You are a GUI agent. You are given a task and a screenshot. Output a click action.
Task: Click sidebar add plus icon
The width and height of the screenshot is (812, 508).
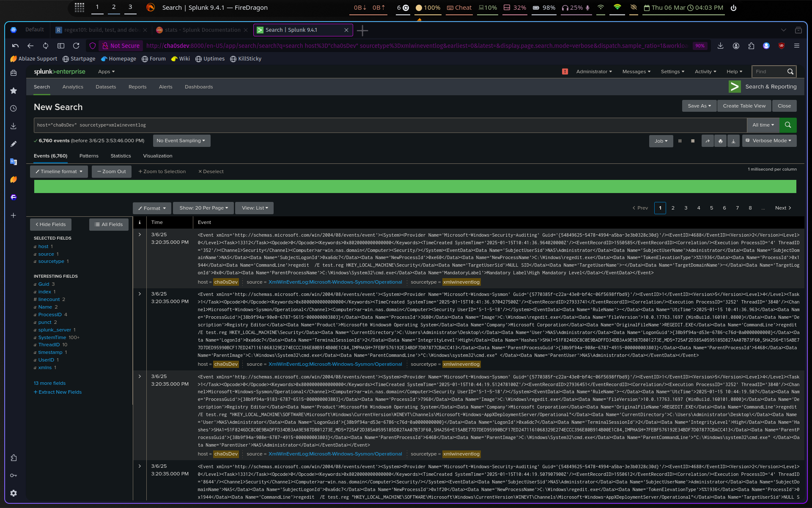click(x=14, y=215)
